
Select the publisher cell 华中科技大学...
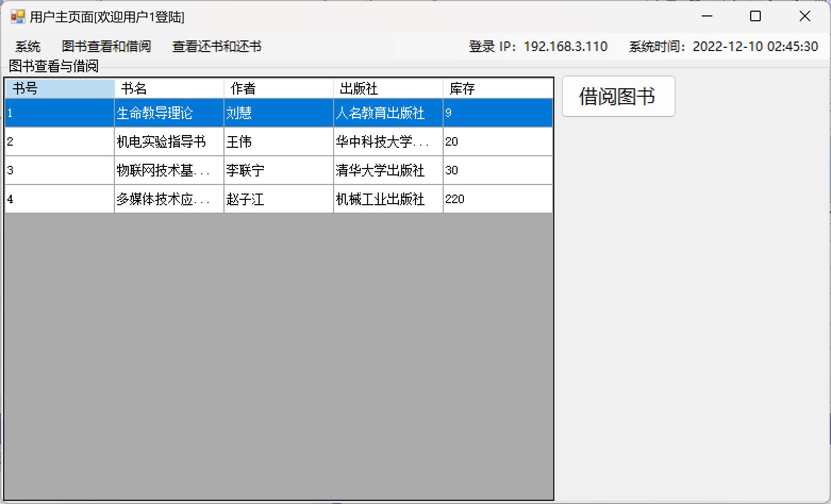pos(388,141)
